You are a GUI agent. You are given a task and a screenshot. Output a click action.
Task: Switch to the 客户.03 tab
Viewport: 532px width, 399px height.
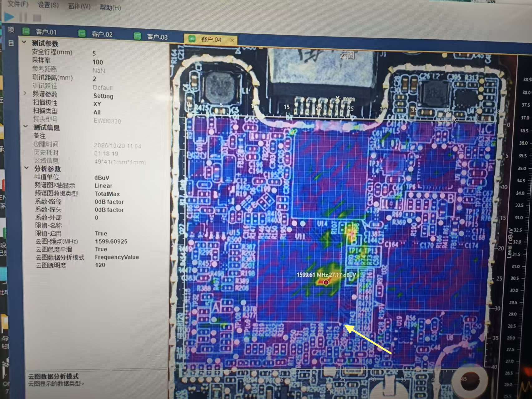coord(157,37)
